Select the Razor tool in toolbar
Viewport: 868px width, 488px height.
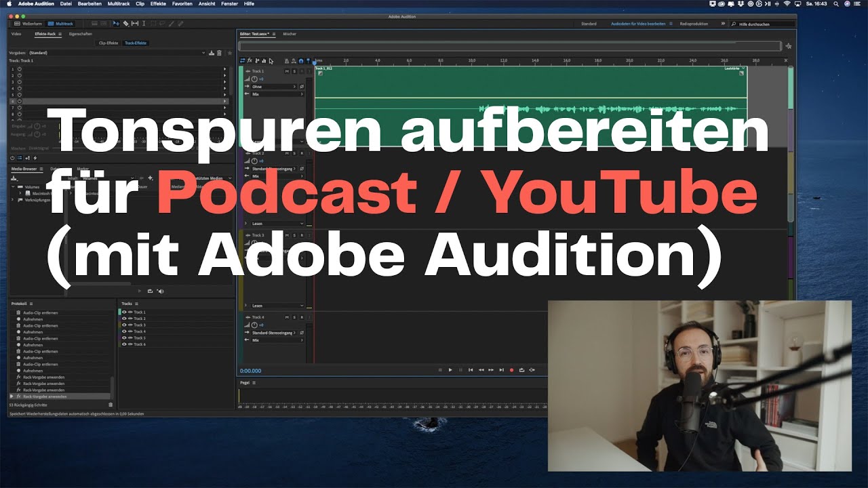[126, 24]
